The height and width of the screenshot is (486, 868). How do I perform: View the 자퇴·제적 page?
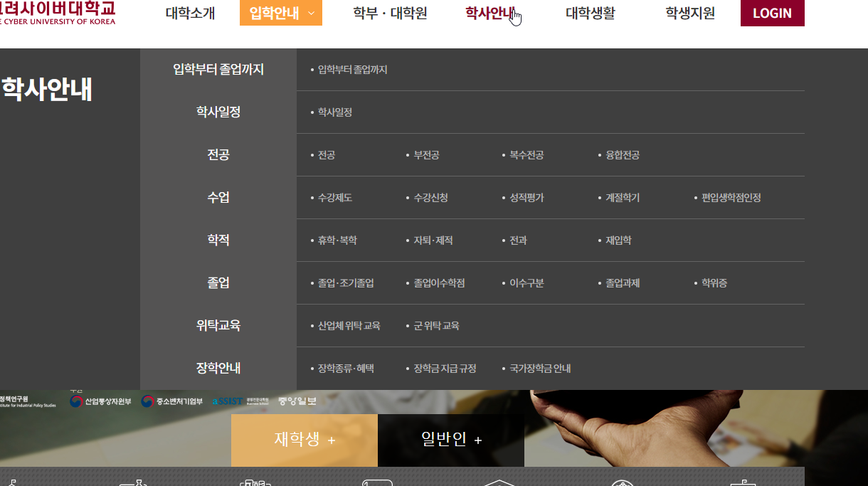(x=433, y=241)
